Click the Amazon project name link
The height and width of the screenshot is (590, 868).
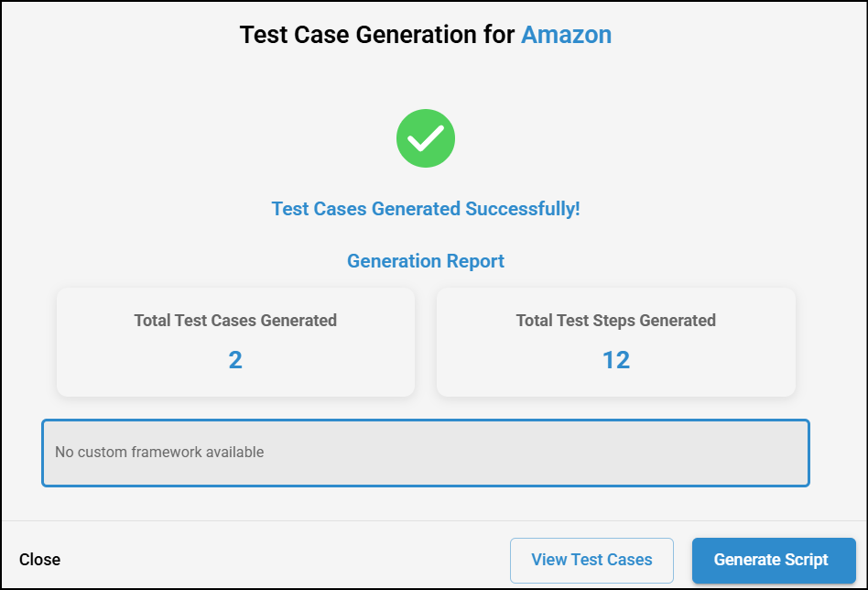tap(566, 35)
